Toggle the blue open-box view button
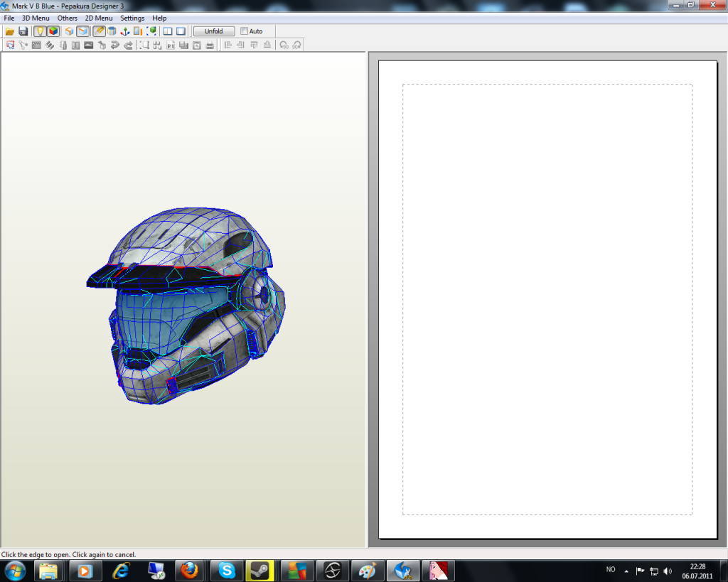The height and width of the screenshot is (582, 728). coord(82,31)
